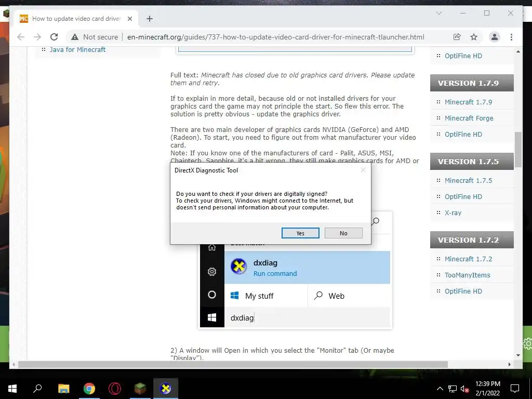Open Minecraft Forge link
Viewport: 532px width, 399px height.
[469, 118]
